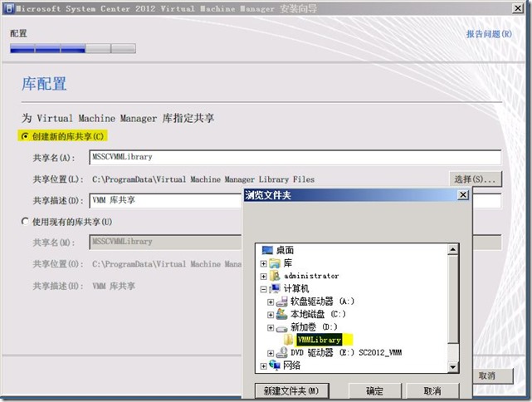Click 确定 in the browse dialog
Screen dimensions: 532x402
click(374, 391)
